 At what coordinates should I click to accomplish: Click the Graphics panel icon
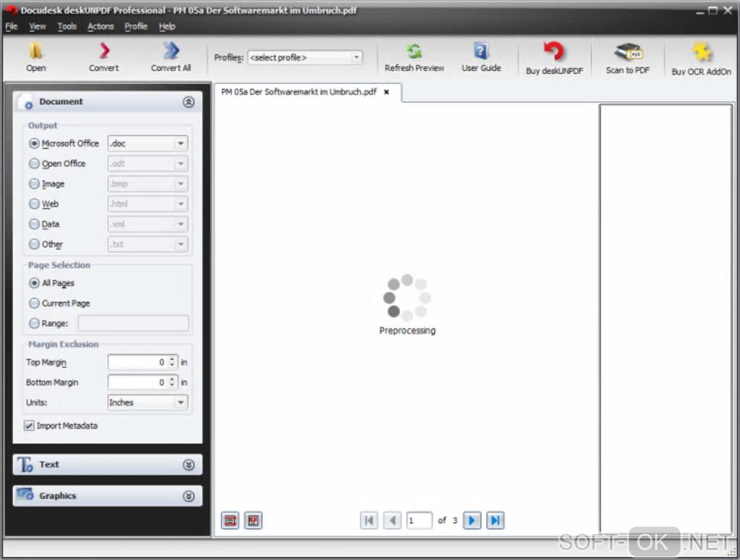click(x=25, y=495)
